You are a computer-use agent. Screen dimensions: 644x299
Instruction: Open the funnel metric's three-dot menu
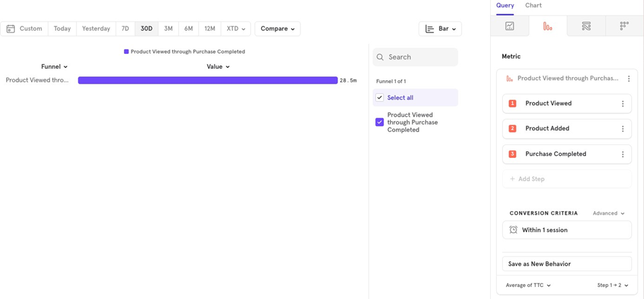(628, 79)
